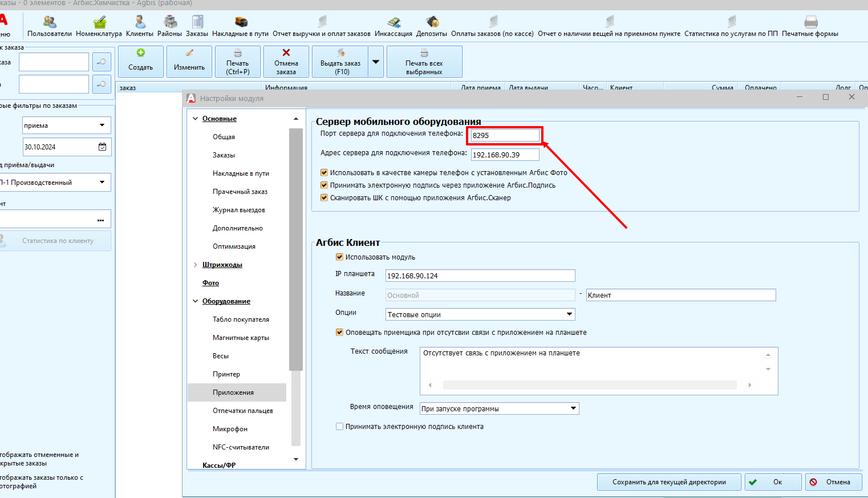Toggle Сканировать ШК с помощью Агбис.Сканер
This screenshot has height=498, width=868.
(x=325, y=198)
